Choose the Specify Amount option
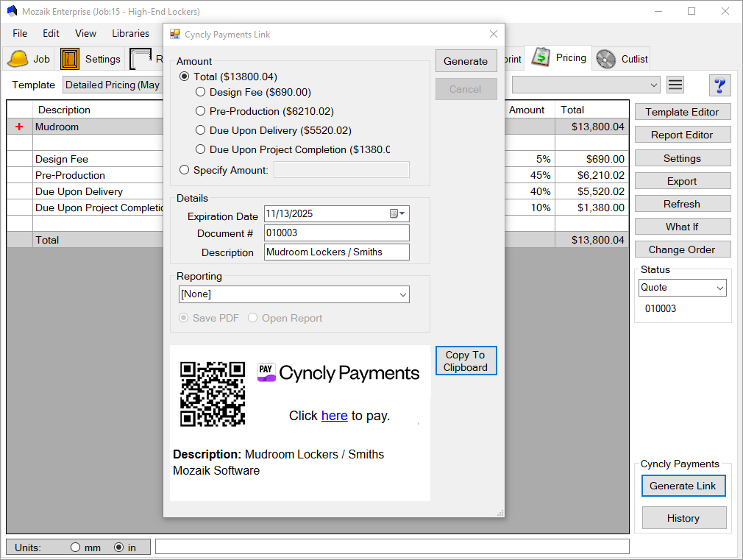 click(x=184, y=169)
